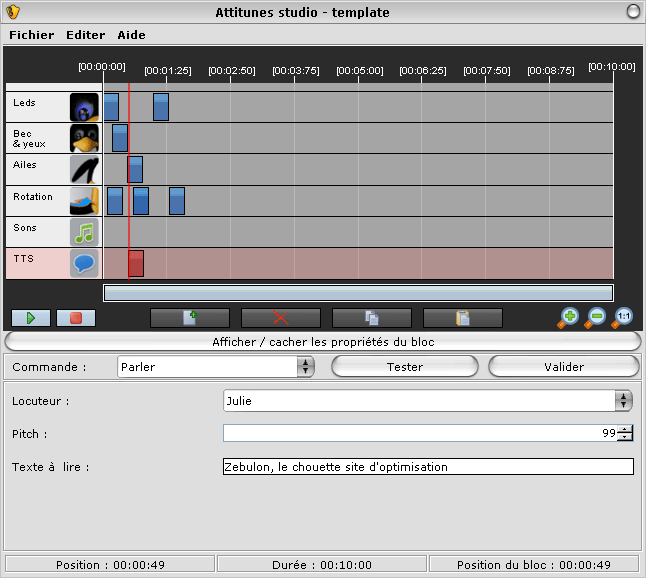Click the Attitunes app logo in title bar
The width and height of the screenshot is (646, 578).
[13, 12]
